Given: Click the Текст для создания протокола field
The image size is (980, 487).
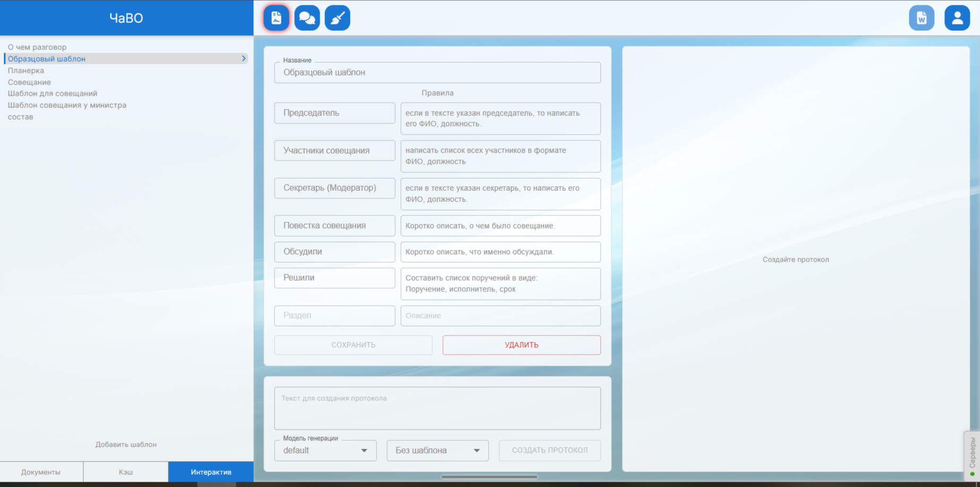Looking at the screenshot, I should click(x=437, y=408).
